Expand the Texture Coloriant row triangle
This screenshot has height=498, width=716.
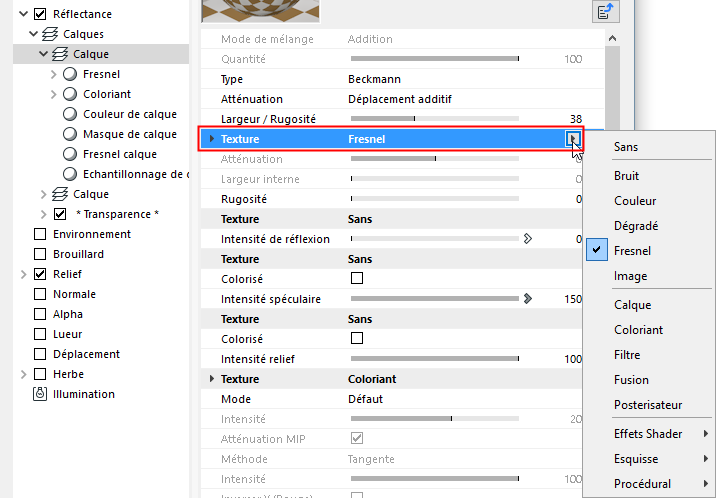[211, 379]
